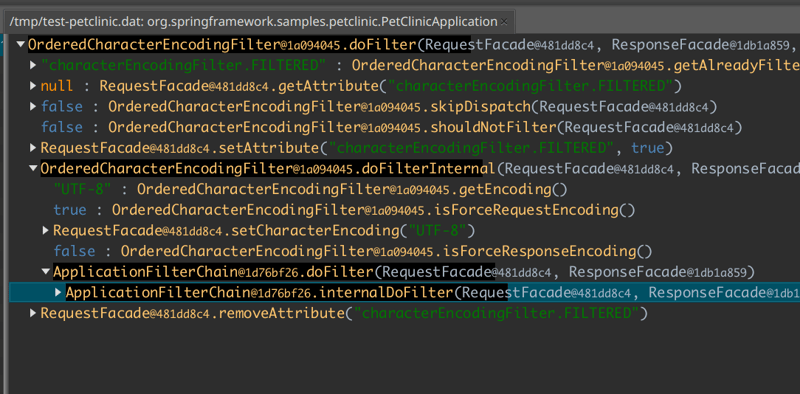Close the test-petclinic.dat tab
Viewport: 800px width, 394px height.
(x=504, y=22)
